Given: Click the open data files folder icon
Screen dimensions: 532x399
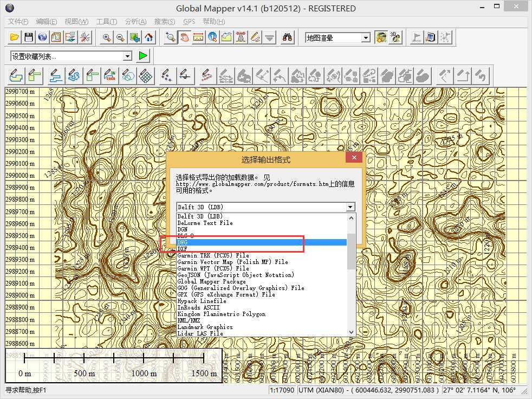Looking at the screenshot, I should [x=14, y=37].
